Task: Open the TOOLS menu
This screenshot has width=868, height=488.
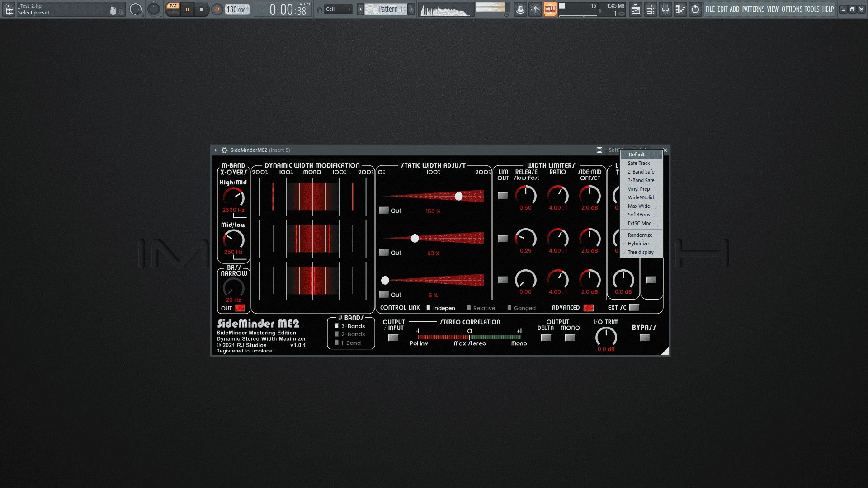Action: pos(812,9)
